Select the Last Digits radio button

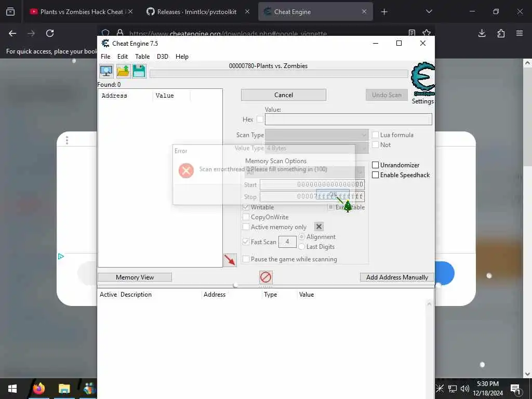(x=301, y=247)
